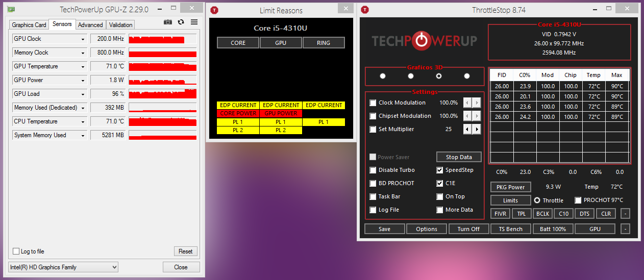Check Disable Turbo option

pos(373,170)
